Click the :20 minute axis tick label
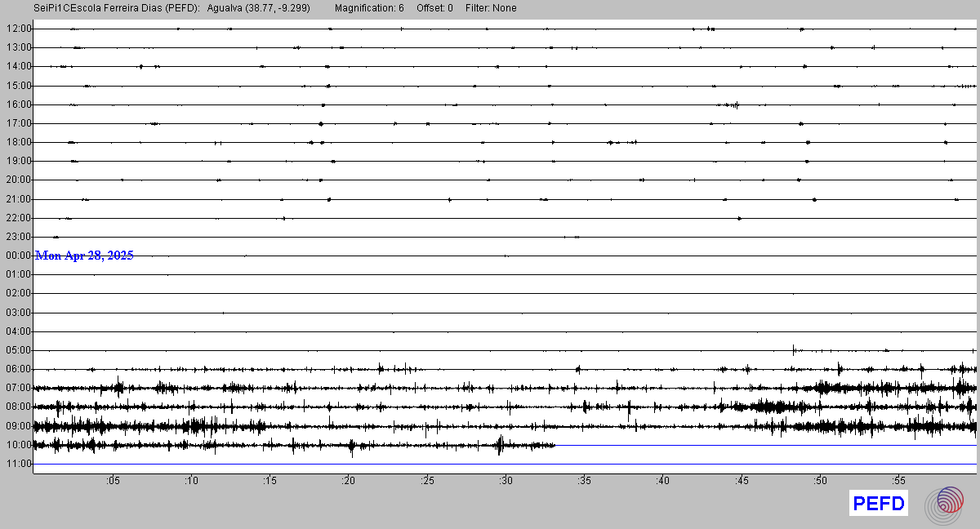 click(x=348, y=480)
